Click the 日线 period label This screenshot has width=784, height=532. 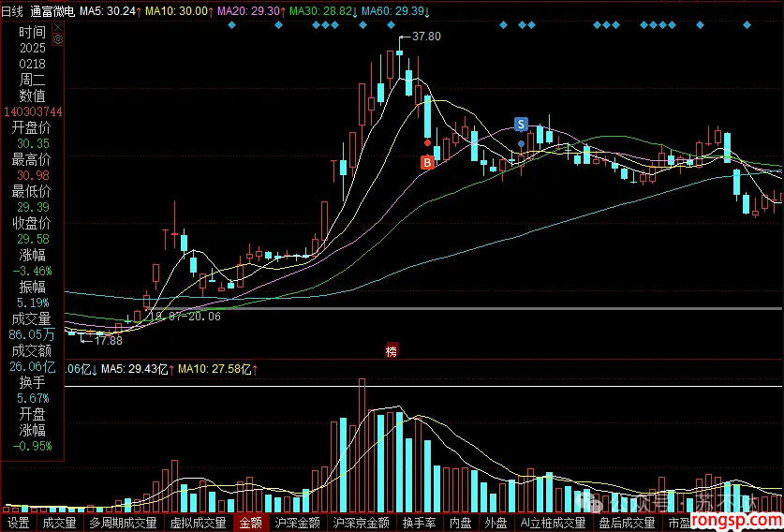coord(14,10)
